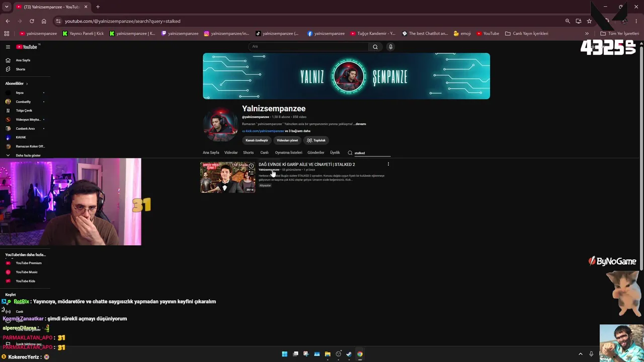Expand subscriptions with Daha fazla göster

click(24, 155)
